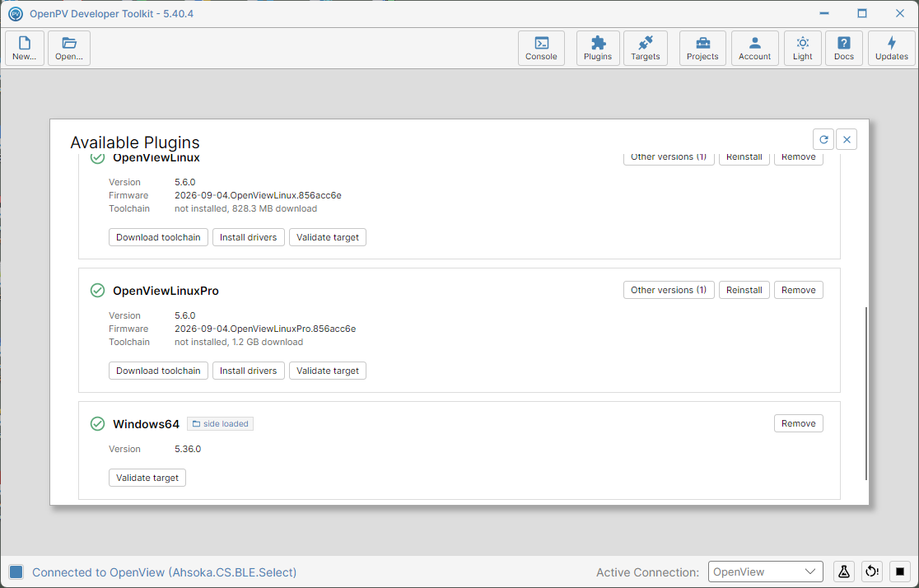
Task: Click Download toolchain for OpenViewLinuxPro
Action: click(158, 371)
